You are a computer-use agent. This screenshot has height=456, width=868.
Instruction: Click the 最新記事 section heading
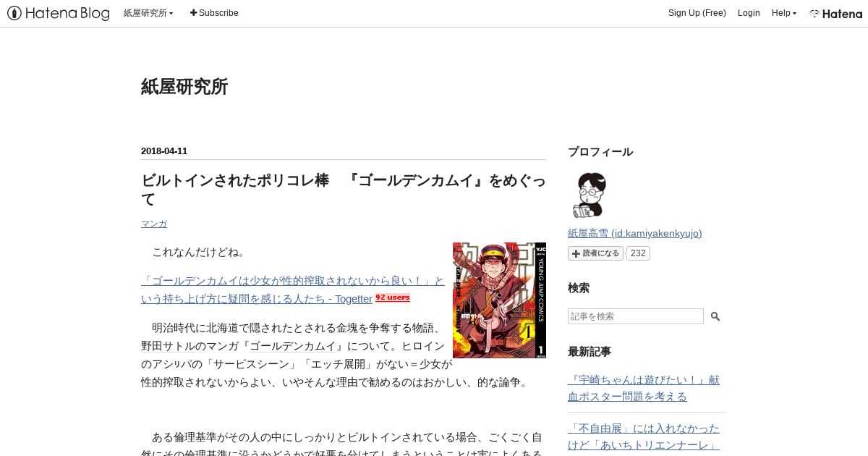point(590,352)
